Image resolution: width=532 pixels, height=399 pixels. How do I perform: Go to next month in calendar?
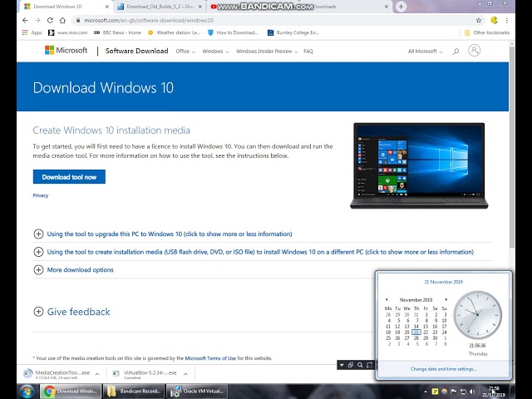point(446,299)
